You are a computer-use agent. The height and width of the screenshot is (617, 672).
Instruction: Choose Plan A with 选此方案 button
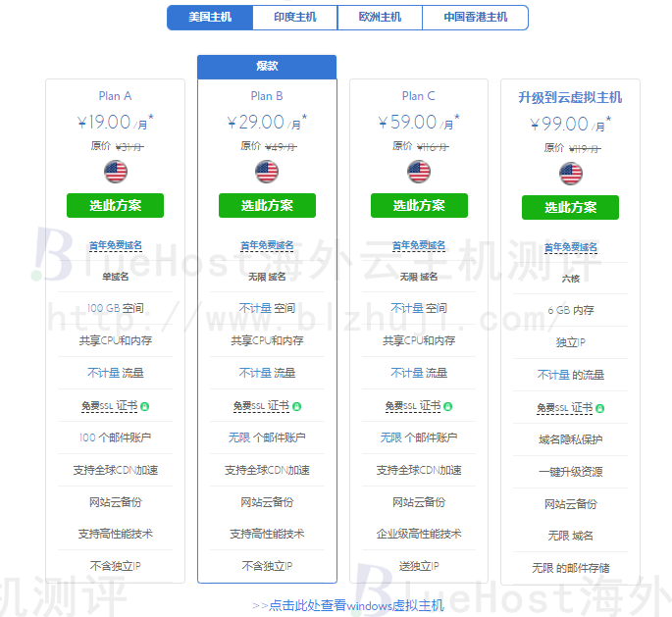[x=116, y=205]
